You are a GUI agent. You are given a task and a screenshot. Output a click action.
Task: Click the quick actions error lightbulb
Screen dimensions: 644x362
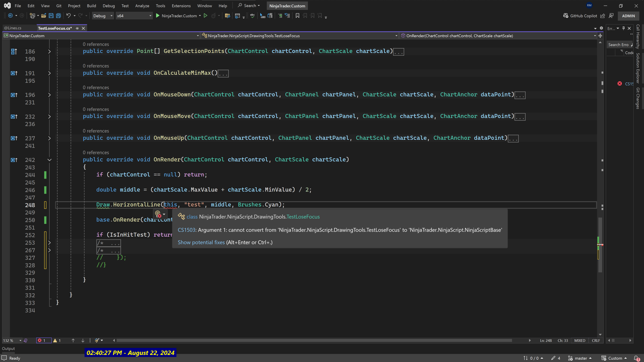tap(158, 214)
